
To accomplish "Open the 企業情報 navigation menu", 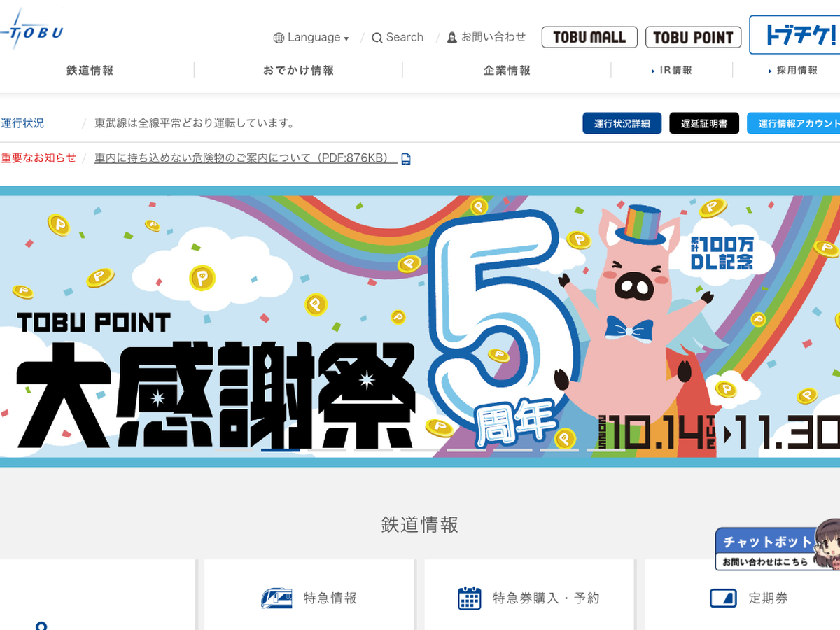I will pyautogui.click(x=507, y=71).
